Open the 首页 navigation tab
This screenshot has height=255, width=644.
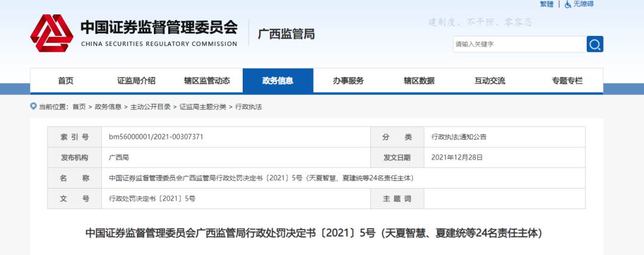click(66, 81)
